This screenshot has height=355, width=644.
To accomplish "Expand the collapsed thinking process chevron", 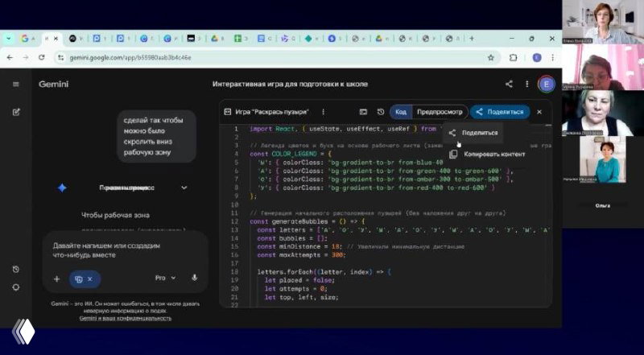I will click(184, 188).
